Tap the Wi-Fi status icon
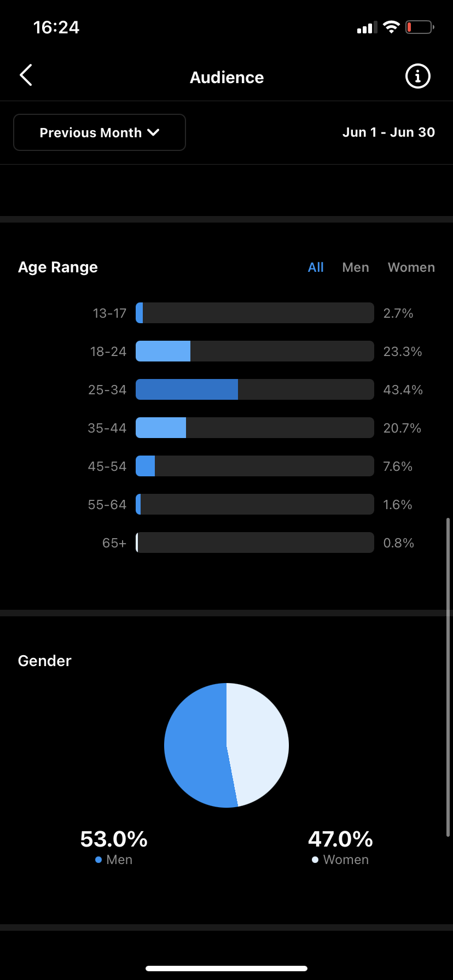 click(391, 27)
